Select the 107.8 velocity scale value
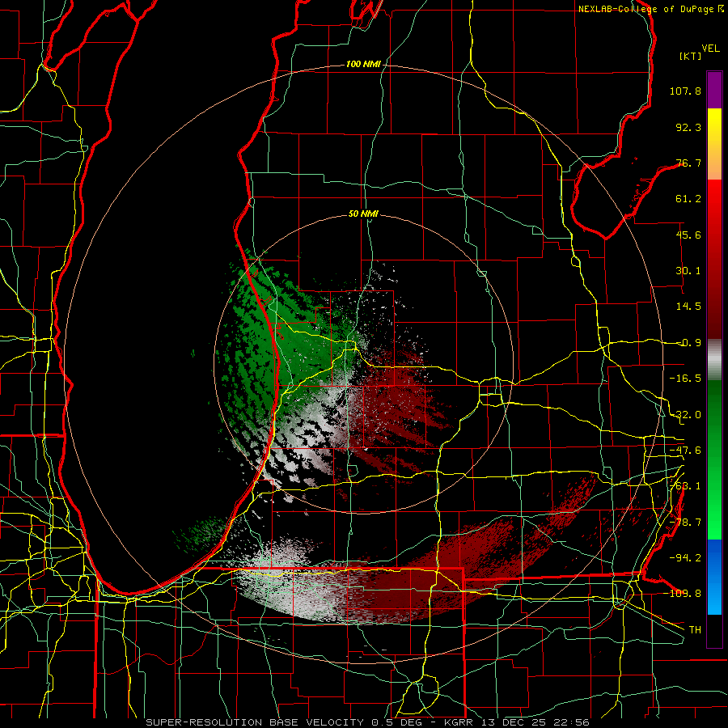The width and height of the screenshot is (728, 728). [685, 91]
